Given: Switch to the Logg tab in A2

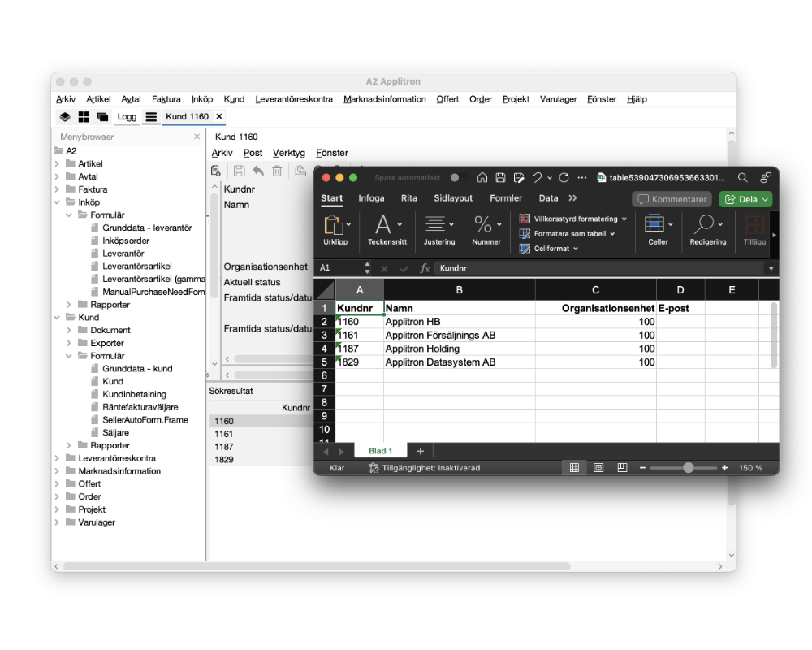Looking at the screenshot, I should (x=127, y=117).
